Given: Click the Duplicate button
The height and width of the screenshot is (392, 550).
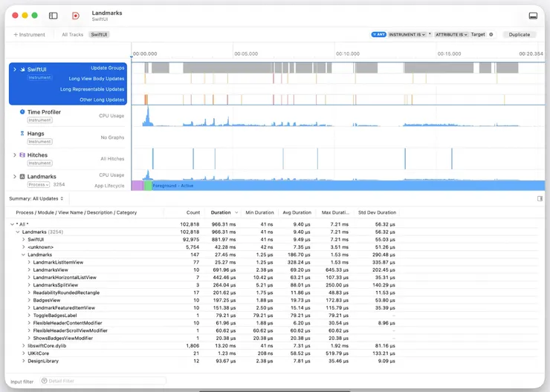Looking at the screenshot, I should click(x=519, y=34).
